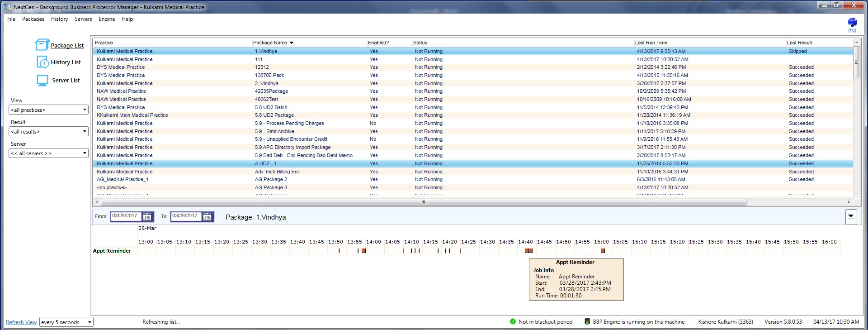The height and width of the screenshot is (330, 868).
Task: Click the Skipped last result cell
Action: pos(797,51)
